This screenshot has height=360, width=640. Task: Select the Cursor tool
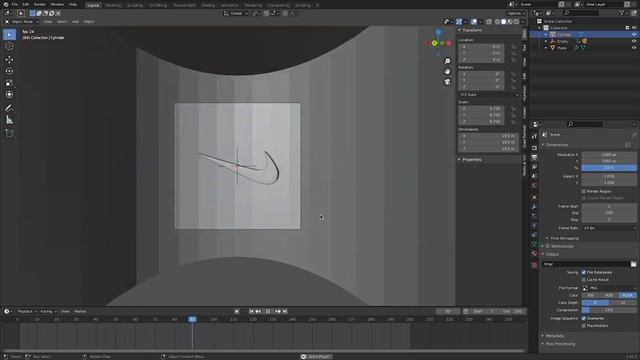pyautogui.click(x=9, y=46)
